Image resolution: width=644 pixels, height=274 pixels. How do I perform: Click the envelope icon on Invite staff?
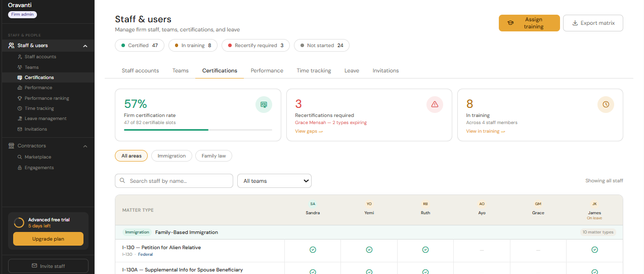(x=34, y=266)
